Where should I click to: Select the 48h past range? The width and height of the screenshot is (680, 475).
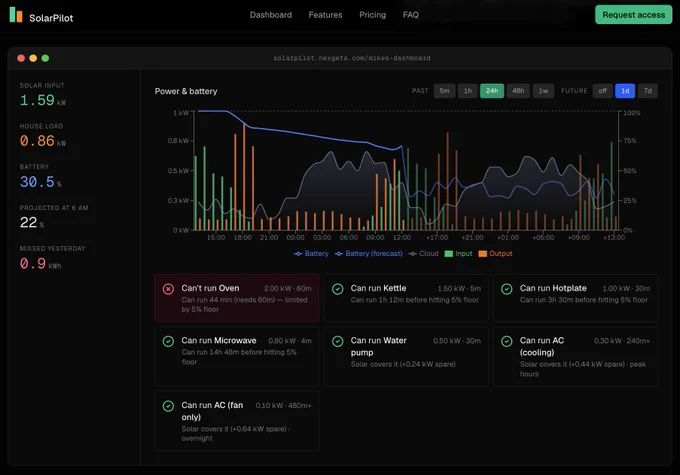point(518,91)
